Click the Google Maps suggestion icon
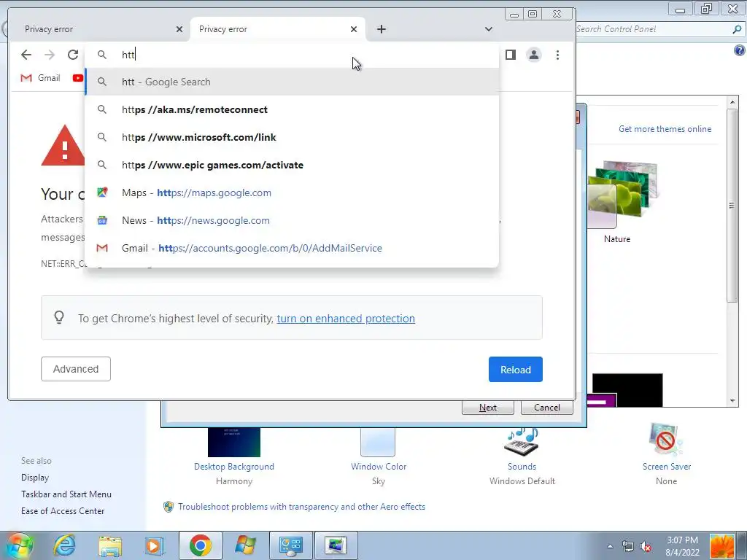The height and width of the screenshot is (560, 747). [102, 192]
